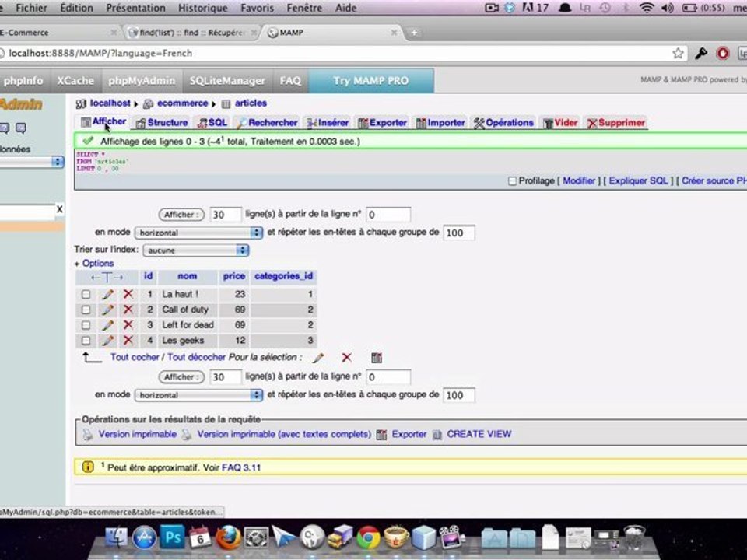Open Finder from the Dock

(x=116, y=538)
